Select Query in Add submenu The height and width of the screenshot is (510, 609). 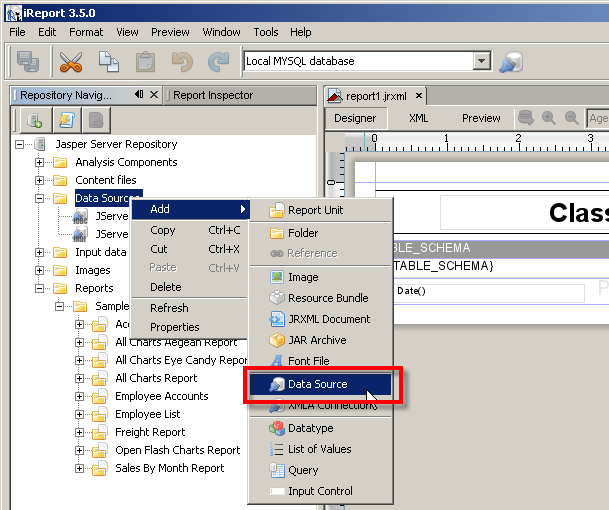pos(320,470)
